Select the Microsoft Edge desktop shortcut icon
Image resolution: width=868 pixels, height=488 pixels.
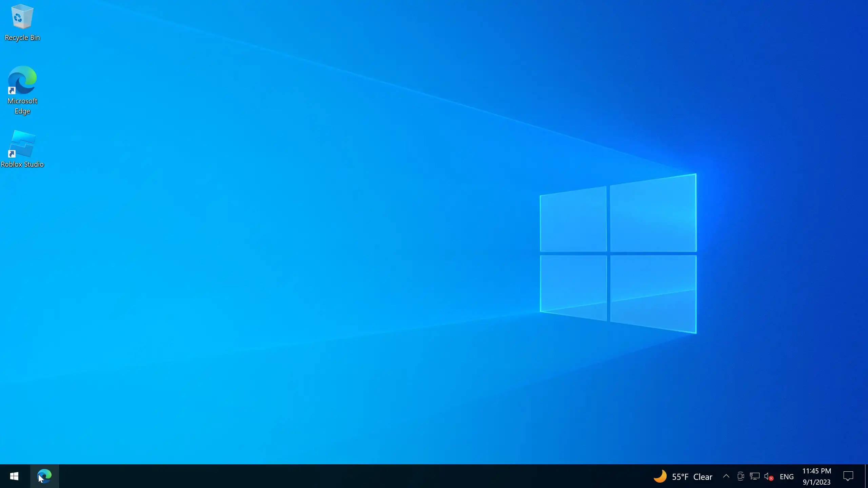(22, 80)
